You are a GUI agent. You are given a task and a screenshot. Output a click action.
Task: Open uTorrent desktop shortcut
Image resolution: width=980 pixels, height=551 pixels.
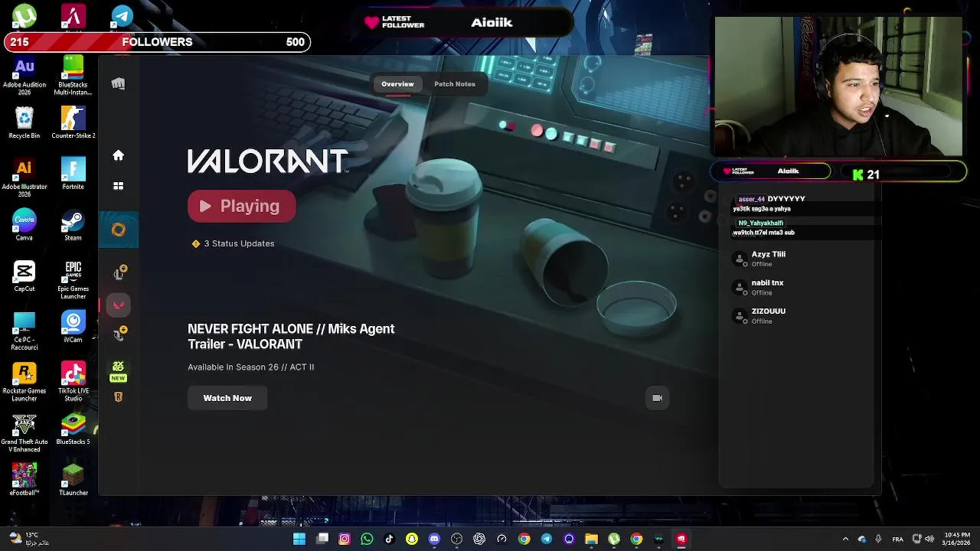[24, 16]
